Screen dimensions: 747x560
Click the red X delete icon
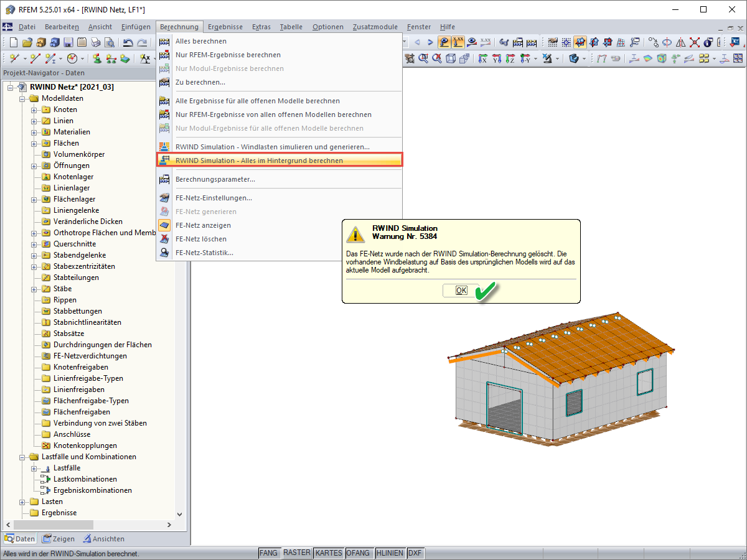pos(695,42)
